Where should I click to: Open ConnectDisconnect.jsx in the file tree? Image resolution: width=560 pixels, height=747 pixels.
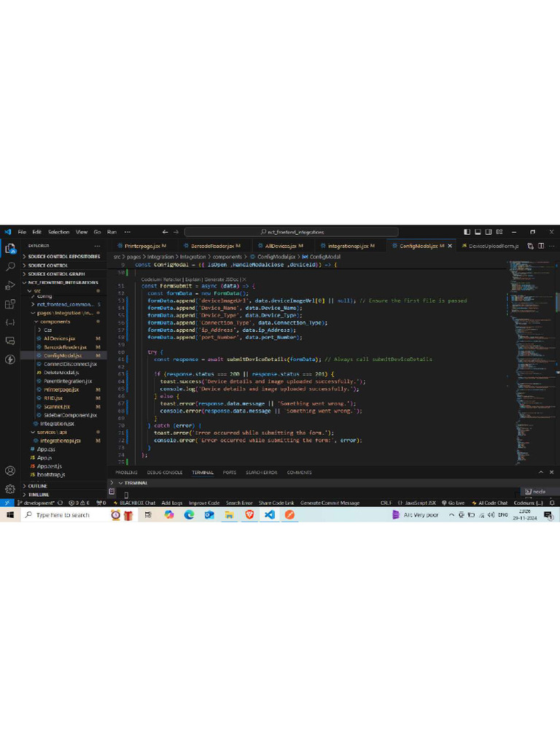click(x=70, y=364)
